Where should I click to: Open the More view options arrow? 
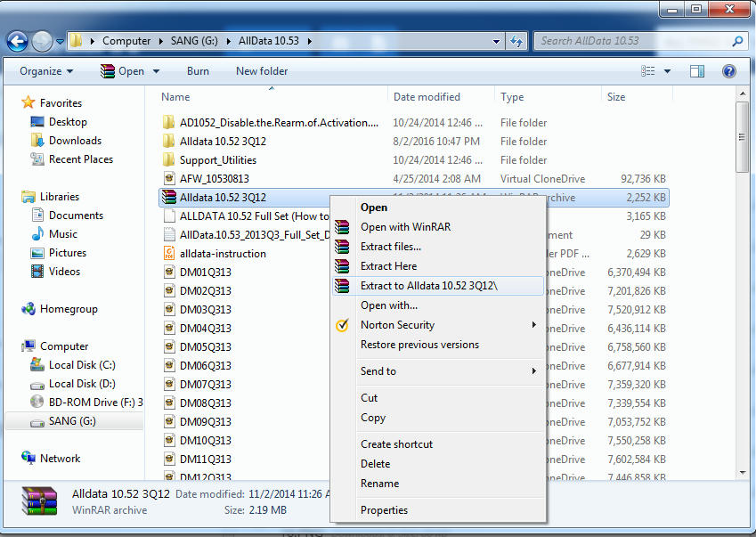coord(667,71)
